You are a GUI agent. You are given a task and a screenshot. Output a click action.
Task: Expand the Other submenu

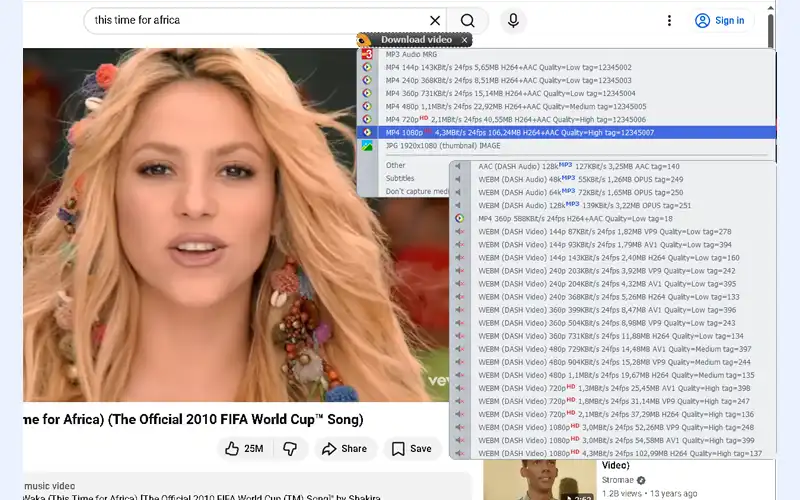pyautogui.click(x=395, y=165)
